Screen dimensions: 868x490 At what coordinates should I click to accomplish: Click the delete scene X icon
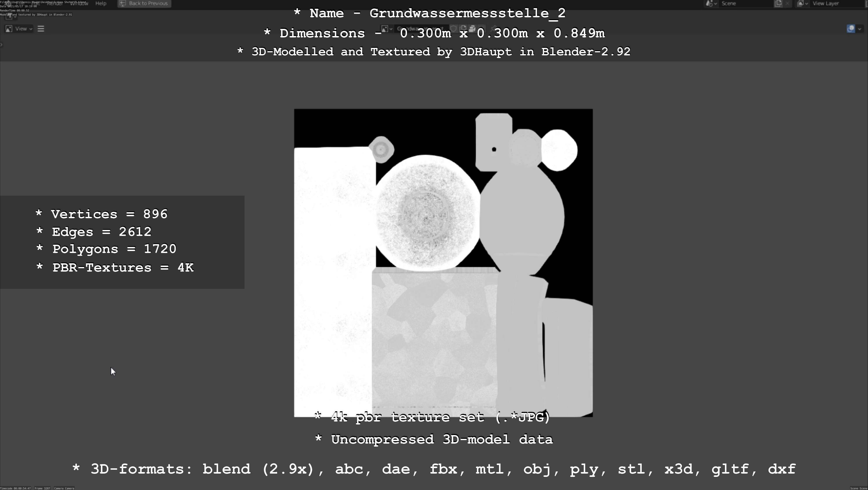click(x=787, y=3)
